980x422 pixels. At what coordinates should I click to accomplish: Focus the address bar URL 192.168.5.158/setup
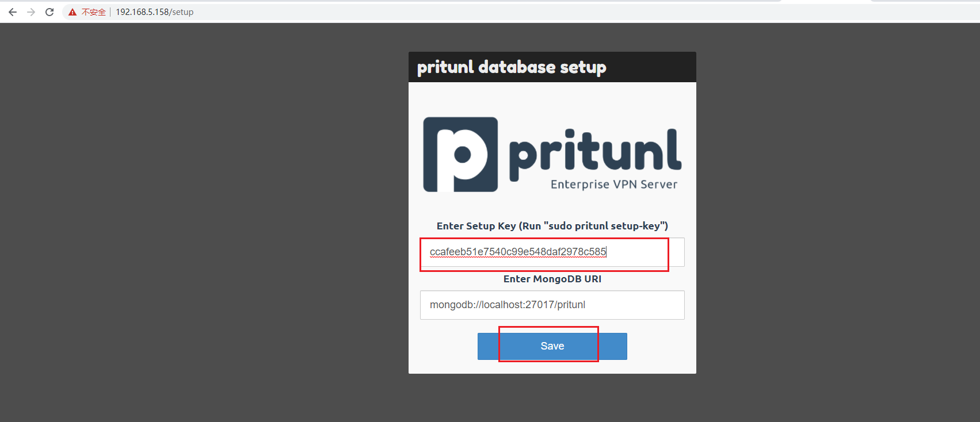154,12
